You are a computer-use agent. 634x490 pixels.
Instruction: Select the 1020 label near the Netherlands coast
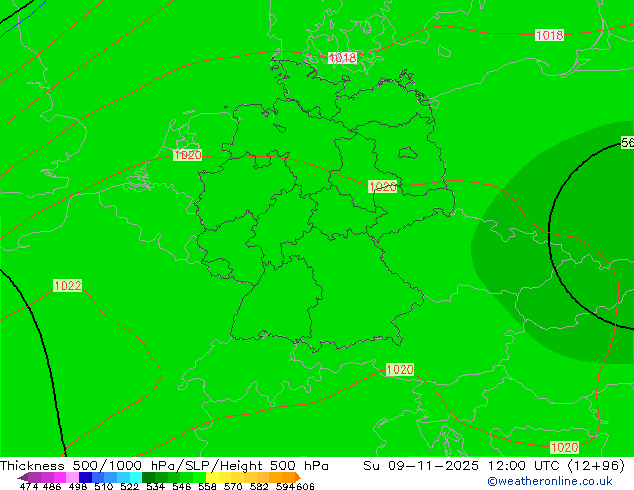coord(188,155)
